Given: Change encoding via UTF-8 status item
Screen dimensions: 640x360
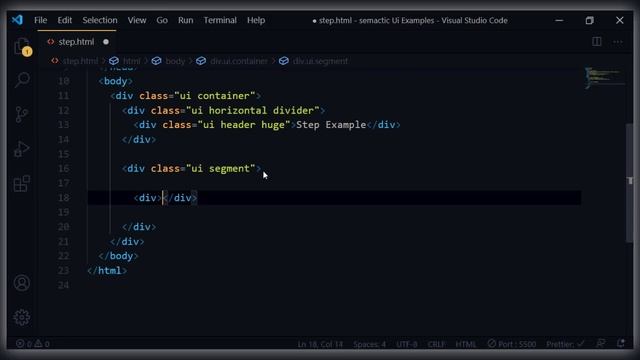Looking at the screenshot, I should point(407,344).
